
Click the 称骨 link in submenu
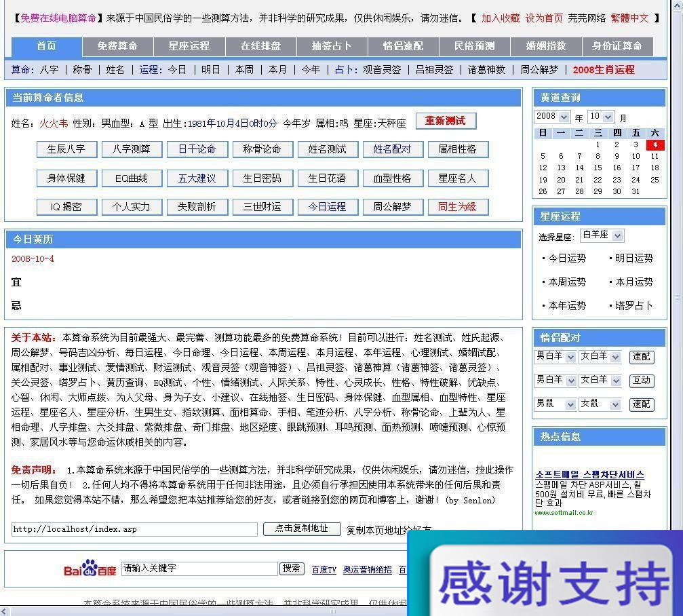(82, 70)
